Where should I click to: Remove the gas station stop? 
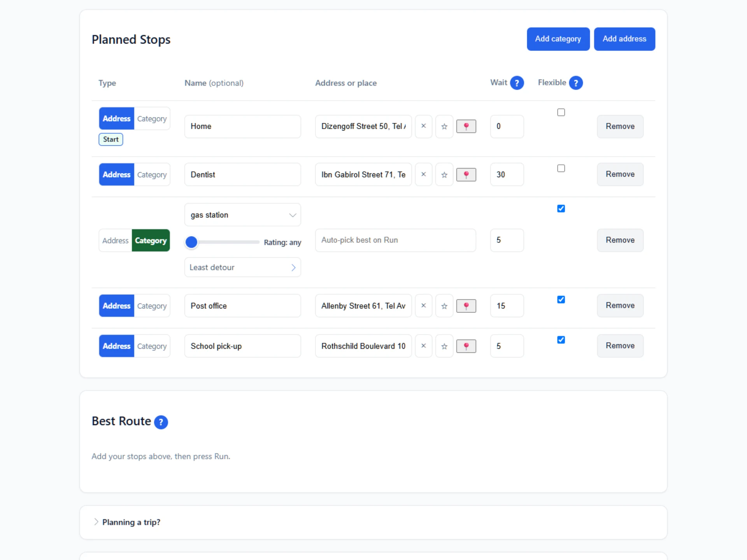[x=620, y=240]
